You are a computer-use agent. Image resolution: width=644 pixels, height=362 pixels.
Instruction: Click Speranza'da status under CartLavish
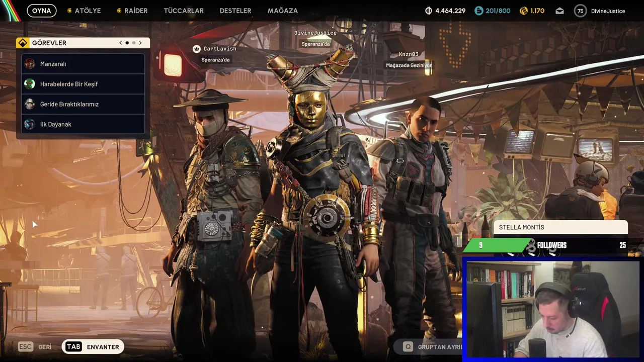pyautogui.click(x=215, y=60)
